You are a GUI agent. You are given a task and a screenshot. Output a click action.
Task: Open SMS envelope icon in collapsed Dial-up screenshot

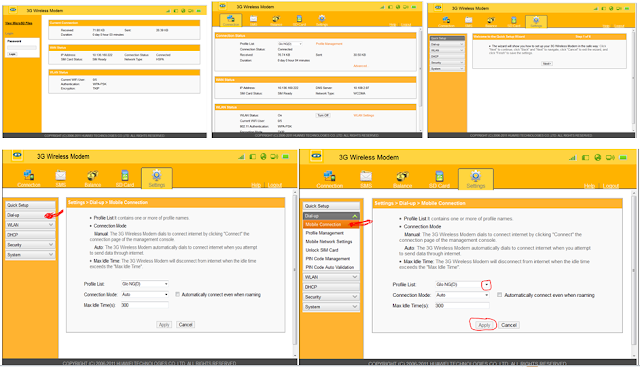point(60,175)
